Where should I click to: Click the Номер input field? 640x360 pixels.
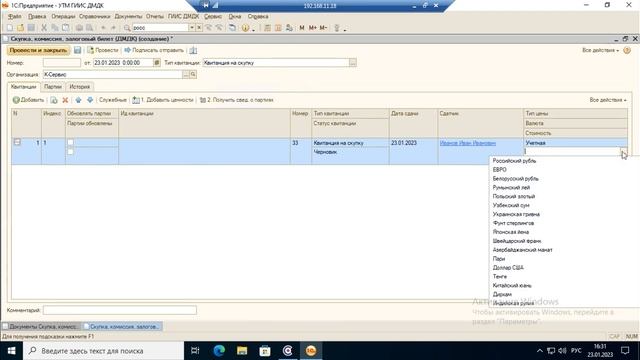[62, 62]
